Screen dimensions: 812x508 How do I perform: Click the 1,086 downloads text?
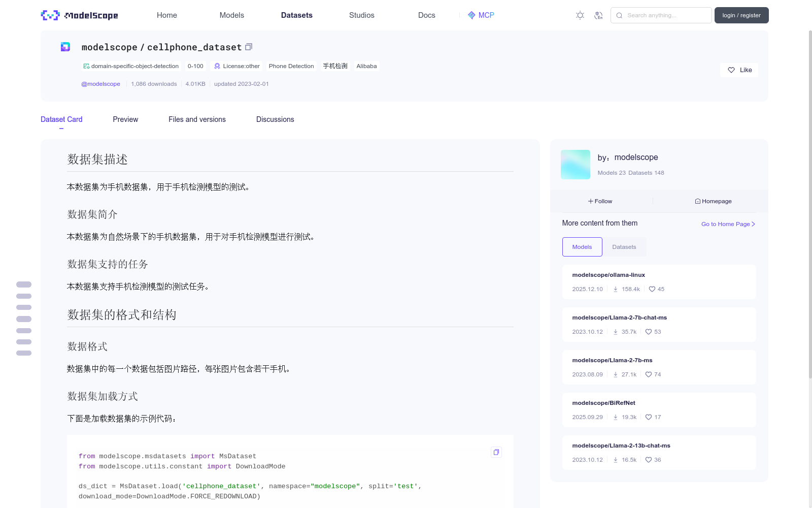click(154, 84)
